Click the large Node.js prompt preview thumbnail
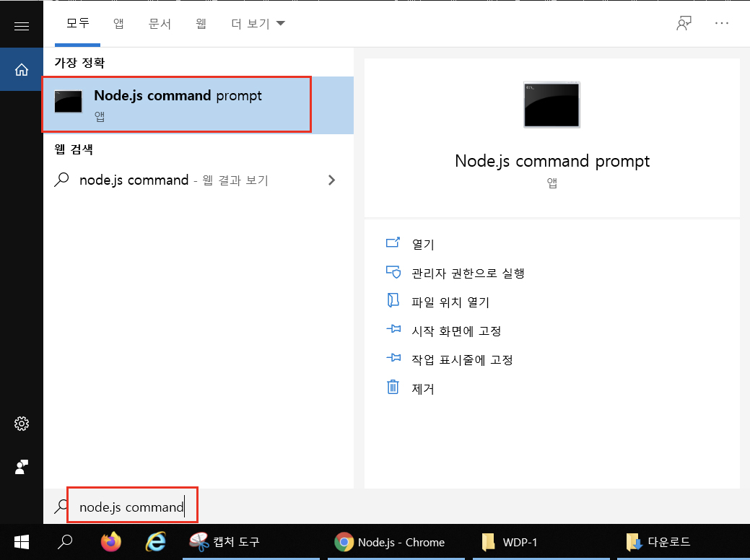750x560 pixels. (552, 105)
